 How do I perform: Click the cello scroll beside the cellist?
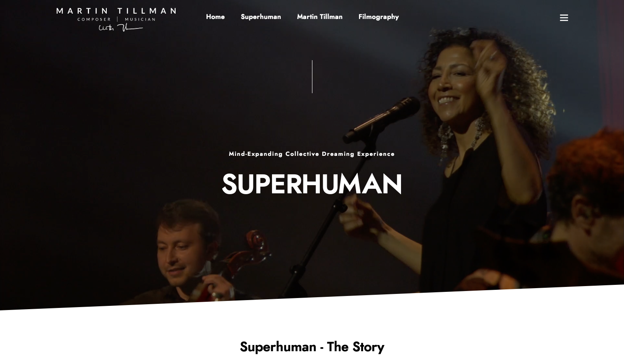pos(256,244)
